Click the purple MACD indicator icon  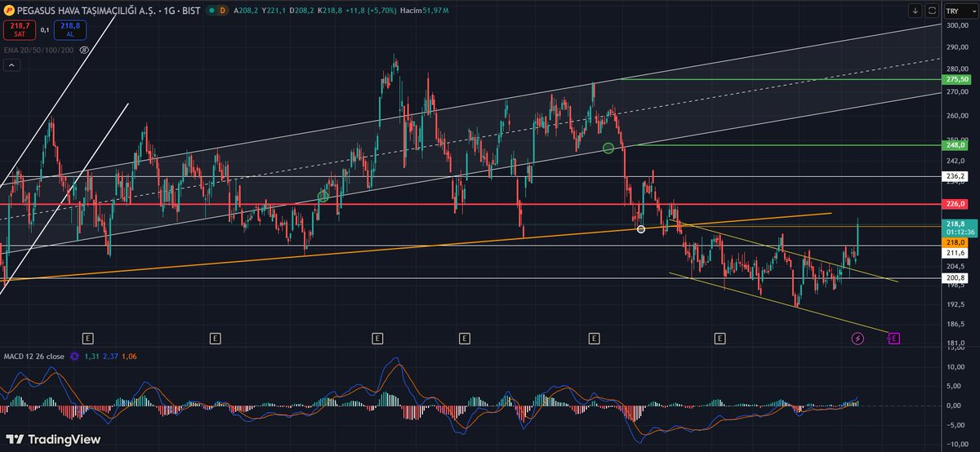[x=75, y=356]
